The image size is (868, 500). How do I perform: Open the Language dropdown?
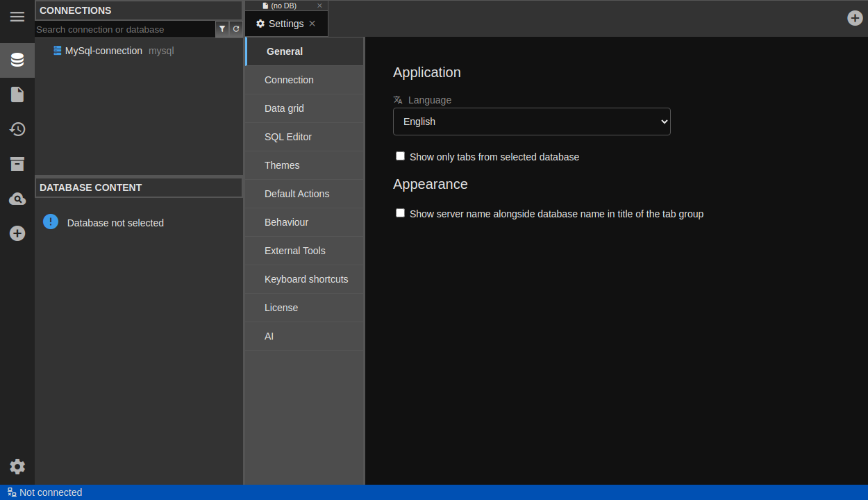point(531,122)
